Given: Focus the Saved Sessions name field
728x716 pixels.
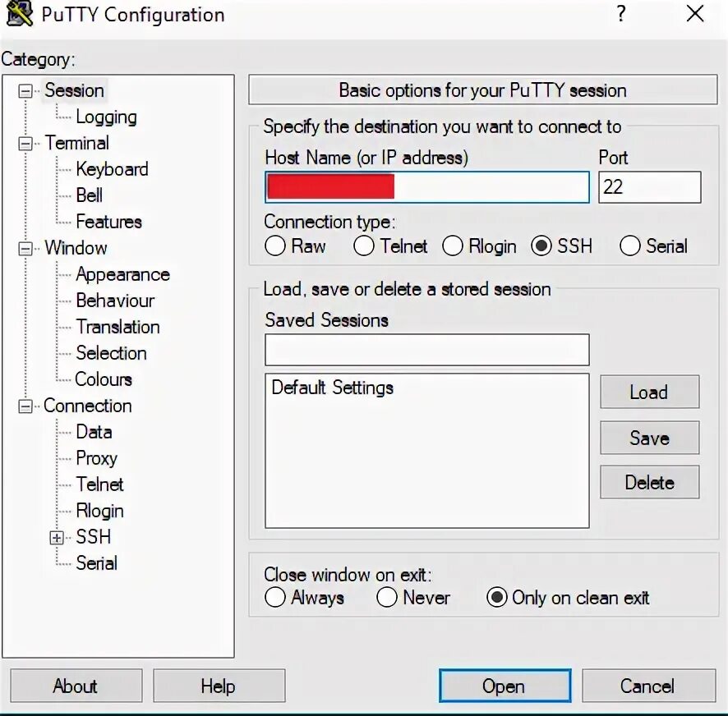Looking at the screenshot, I should point(426,350).
